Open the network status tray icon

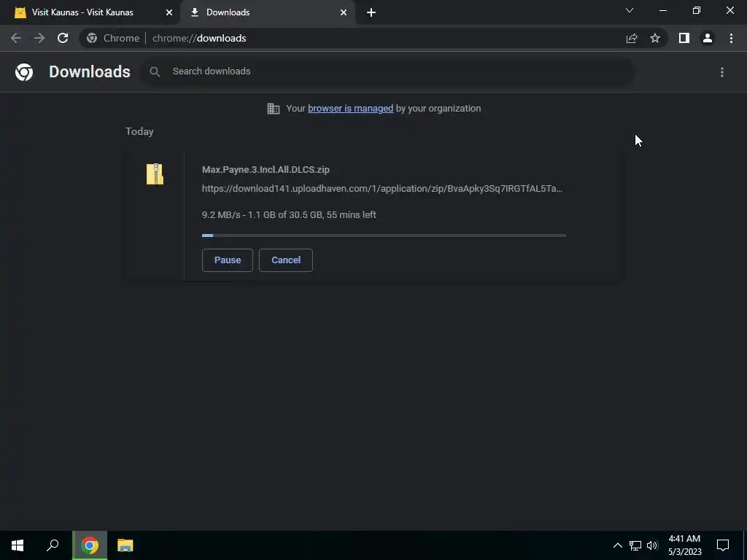635,545
